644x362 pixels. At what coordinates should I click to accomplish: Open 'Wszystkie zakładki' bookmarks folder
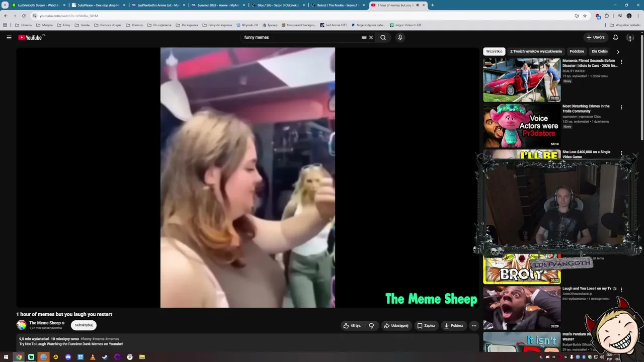pos(625,25)
